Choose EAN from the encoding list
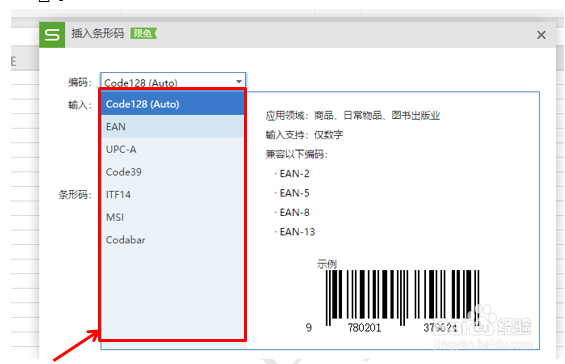Screen dimensions: 565x364 point(173,126)
